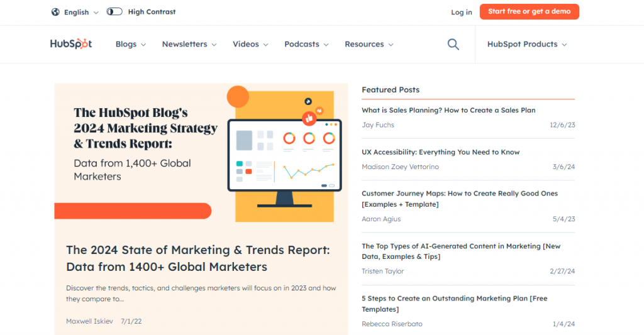This screenshot has width=644, height=335.
Task: Click author Tristen Taylor
Action: click(x=383, y=271)
